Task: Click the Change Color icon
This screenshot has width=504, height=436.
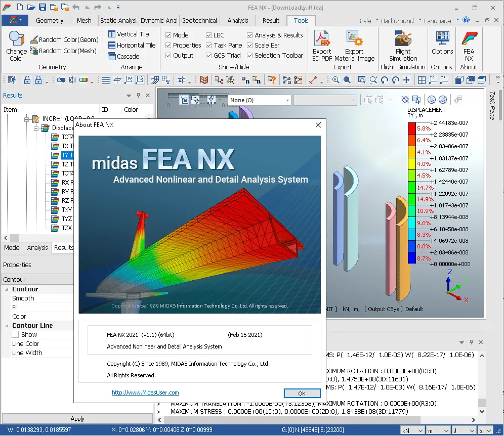Action: tap(16, 39)
